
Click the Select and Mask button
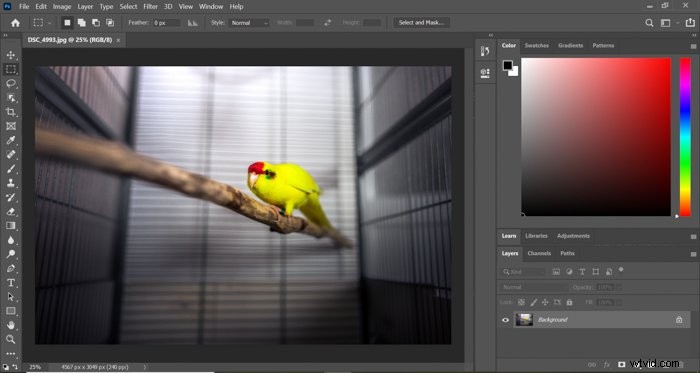click(x=421, y=22)
